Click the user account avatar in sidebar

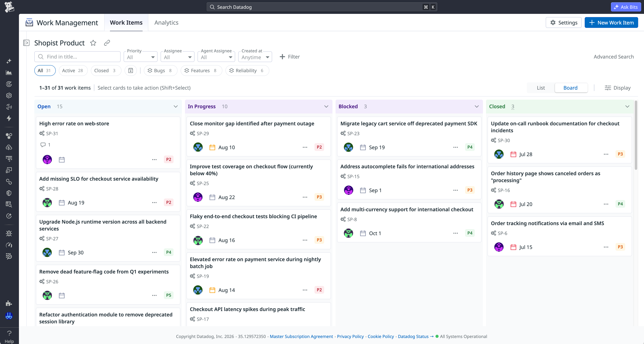pyautogui.click(x=9, y=316)
